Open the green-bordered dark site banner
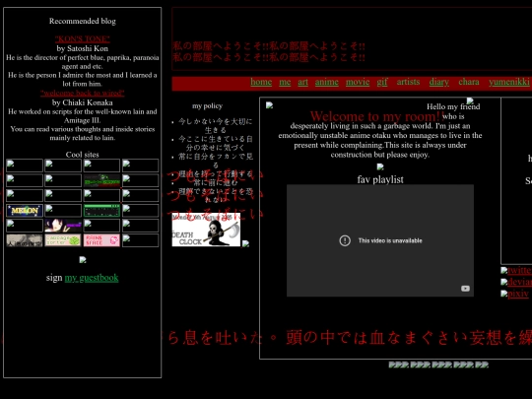Viewport: 532px width, 399px height. point(101,211)
